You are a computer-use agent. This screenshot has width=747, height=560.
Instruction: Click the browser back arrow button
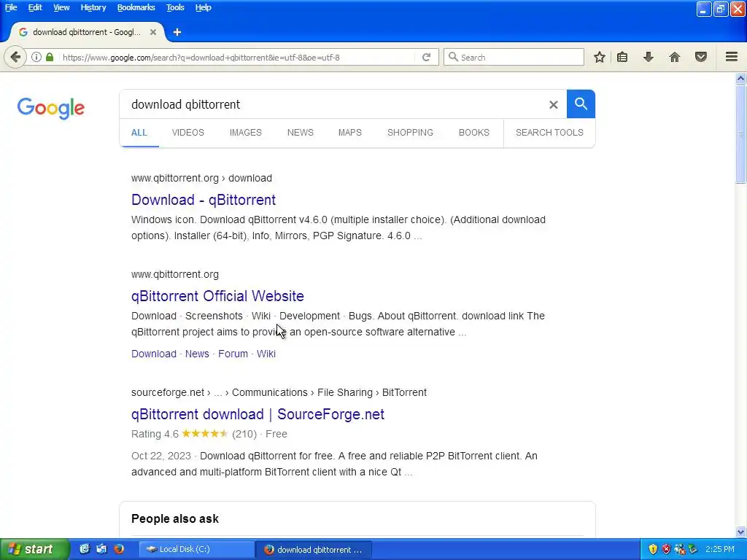click(x=15, y=57)
